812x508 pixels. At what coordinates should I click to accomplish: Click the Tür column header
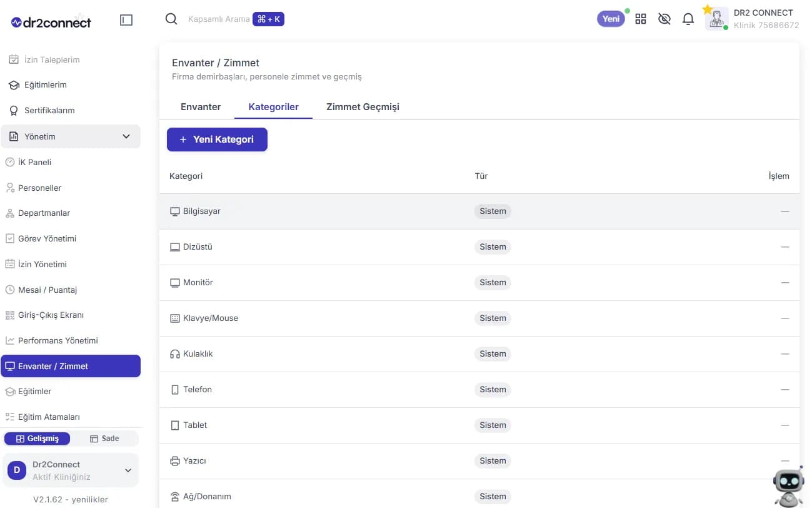point(481,176)
